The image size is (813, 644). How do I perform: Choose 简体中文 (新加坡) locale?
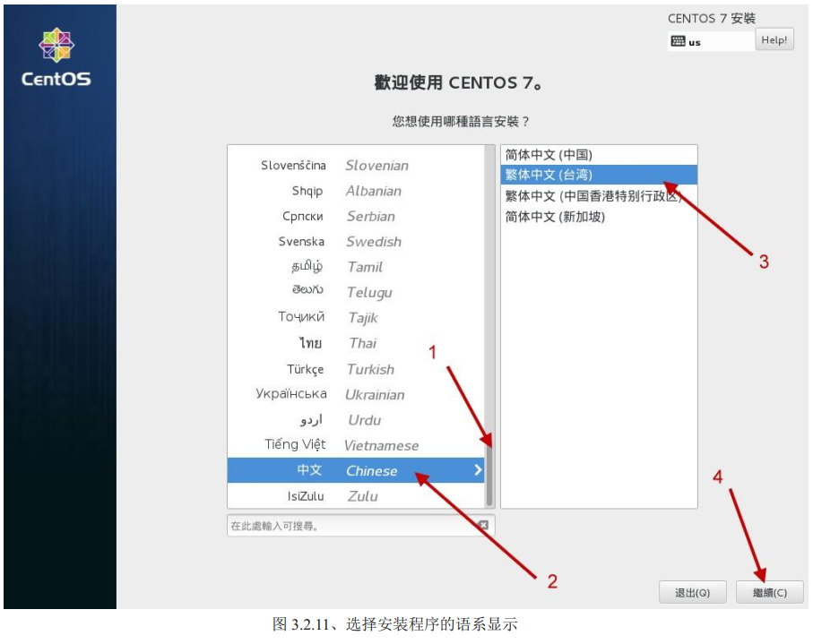click(599, 217)
